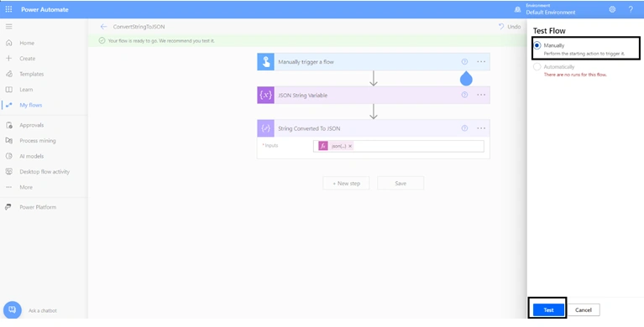
Task: Click the Power Automate title link
Action: point(45,9)
